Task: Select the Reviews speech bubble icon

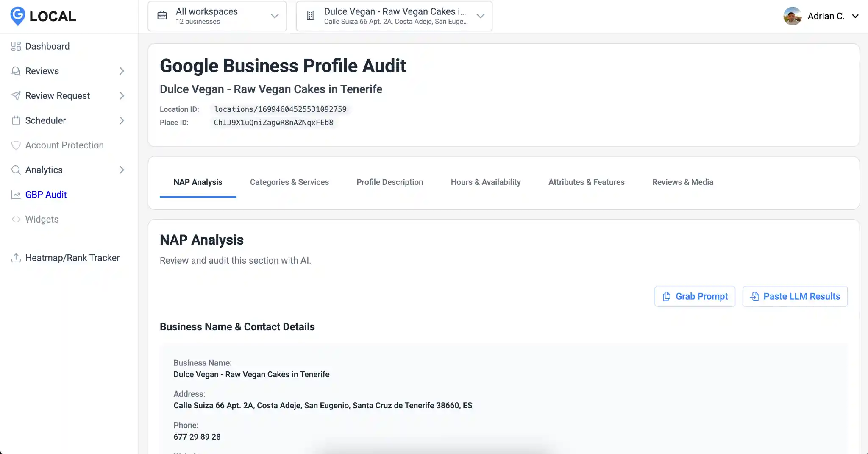Action: pyautogui.click(x=16, y=71)
